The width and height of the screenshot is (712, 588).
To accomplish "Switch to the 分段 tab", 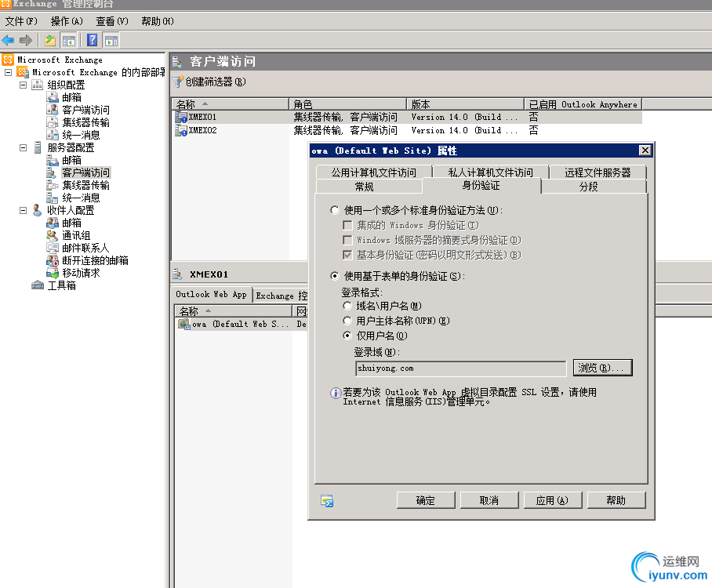I will coord(594,186).
